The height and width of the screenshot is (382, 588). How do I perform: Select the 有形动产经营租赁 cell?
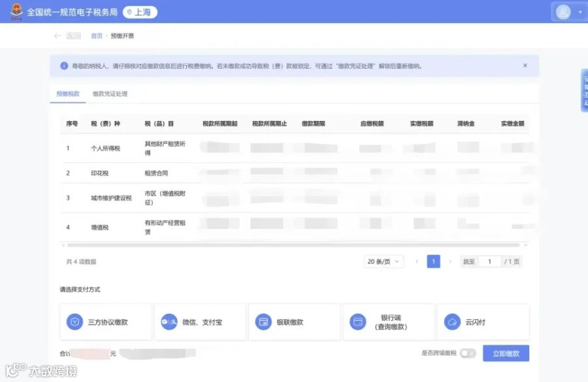point(165,227)
